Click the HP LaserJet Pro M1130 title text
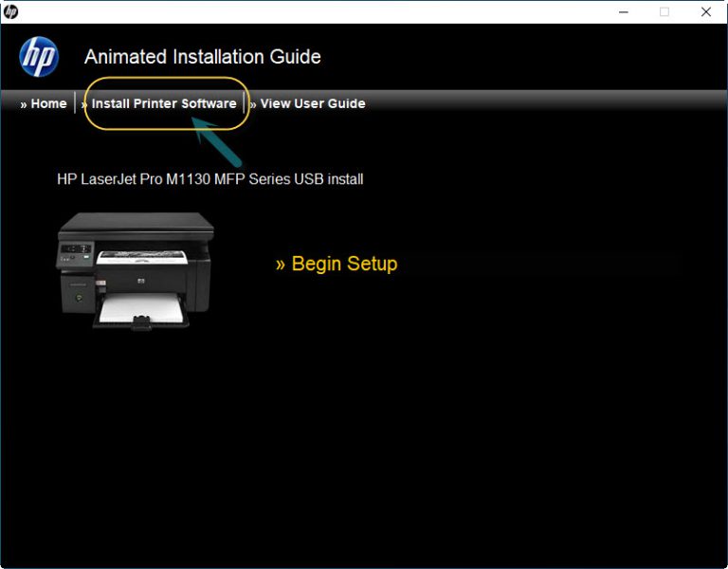728x569 pixels. [x=209, y=179]
